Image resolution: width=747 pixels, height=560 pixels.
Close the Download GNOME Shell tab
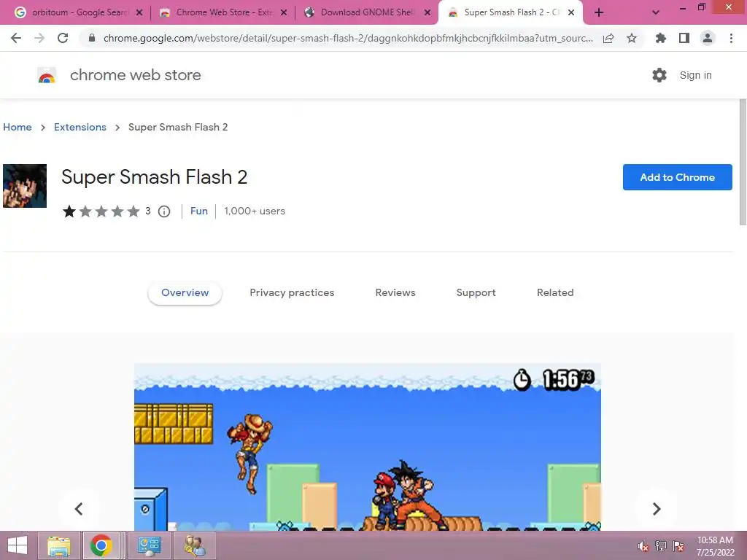tap(427, 13)
